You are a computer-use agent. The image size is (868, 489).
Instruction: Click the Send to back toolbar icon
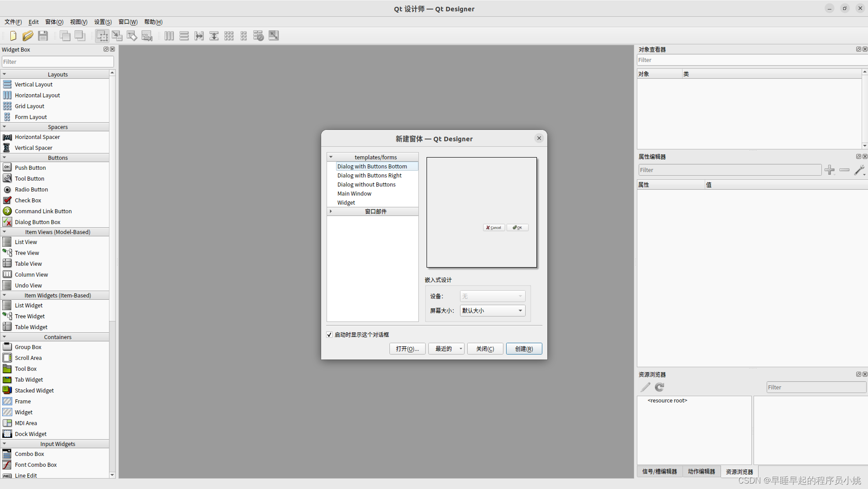click(65, 36)
